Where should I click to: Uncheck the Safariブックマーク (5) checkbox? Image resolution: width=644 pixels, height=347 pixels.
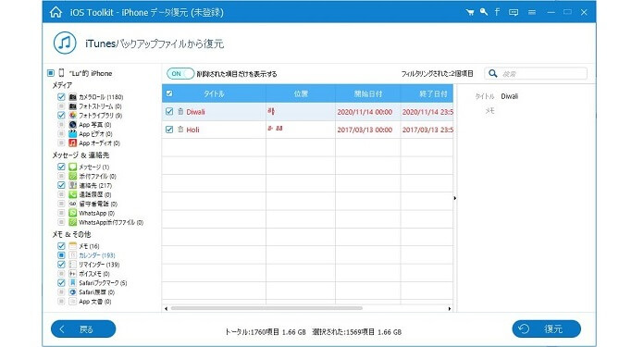tap(61, 282)
